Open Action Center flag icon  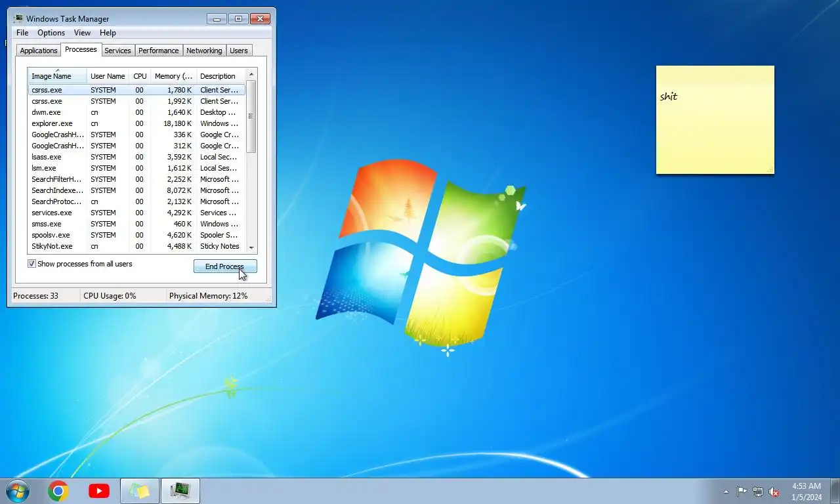(742, 492)
